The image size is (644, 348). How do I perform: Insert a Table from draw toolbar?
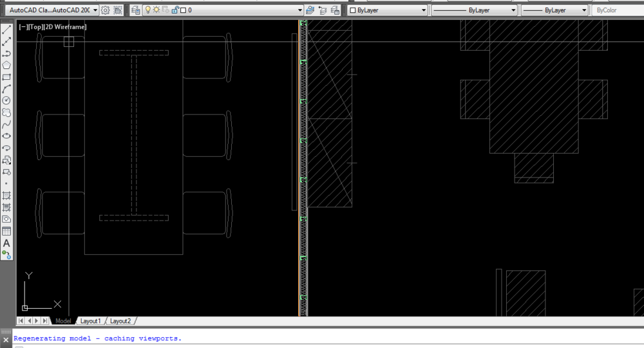pos(6,231)
